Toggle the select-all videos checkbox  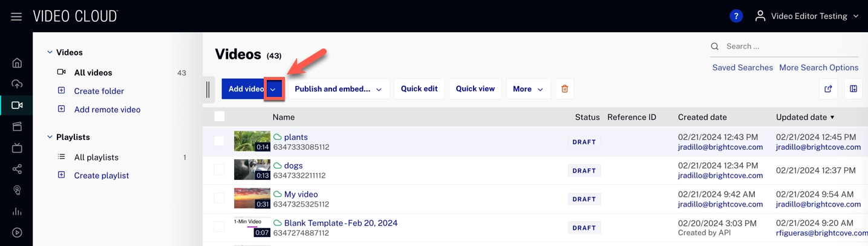pyautogui.click(x=220, y=117)
